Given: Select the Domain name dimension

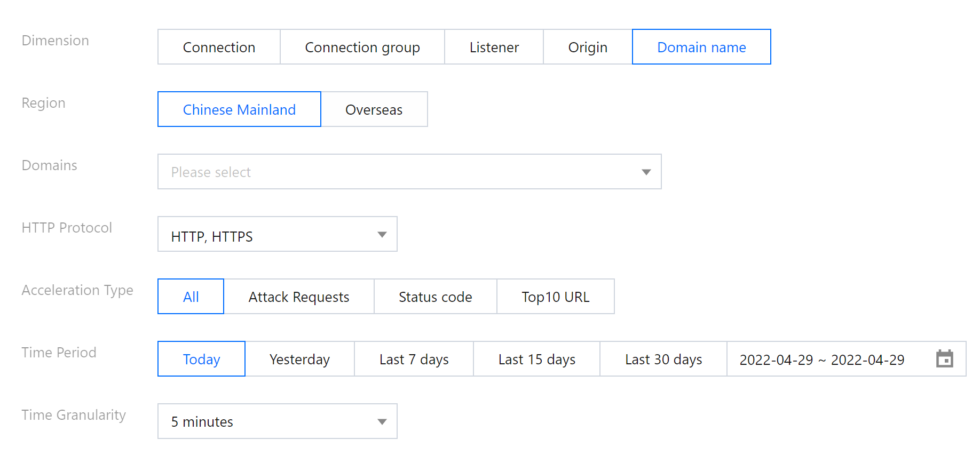Looking at the screenshot, I should [x=701, y=47].
